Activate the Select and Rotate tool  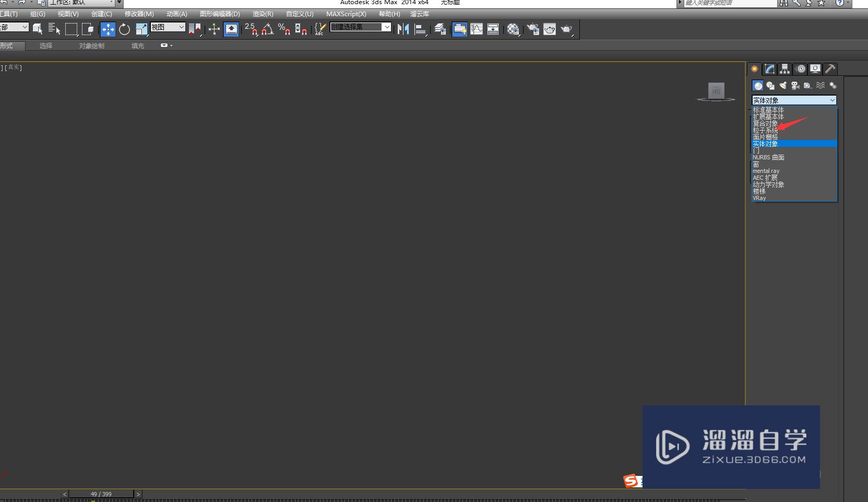pyautogui.click(x=124, y=29)
